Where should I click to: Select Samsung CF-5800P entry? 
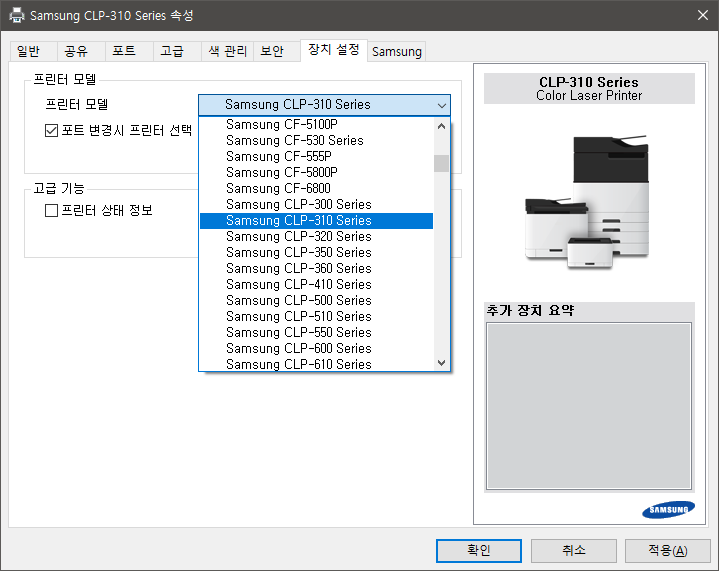click(x=316, y=173)
